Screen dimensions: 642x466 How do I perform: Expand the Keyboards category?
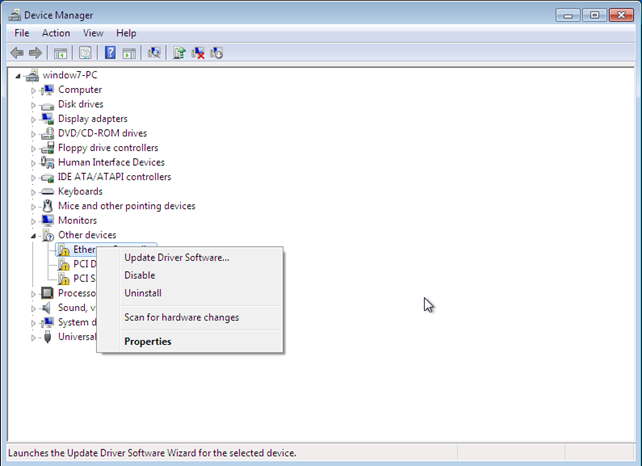(x=33, y=192)
